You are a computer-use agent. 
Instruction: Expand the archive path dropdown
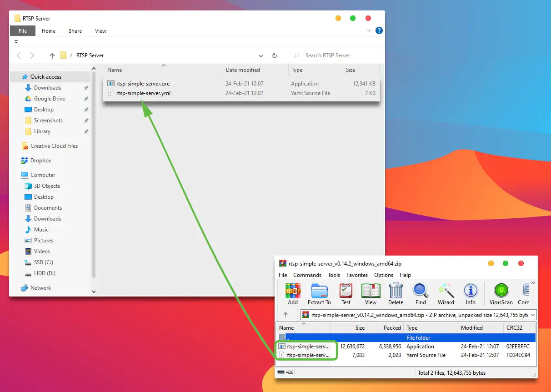[532, 315]
